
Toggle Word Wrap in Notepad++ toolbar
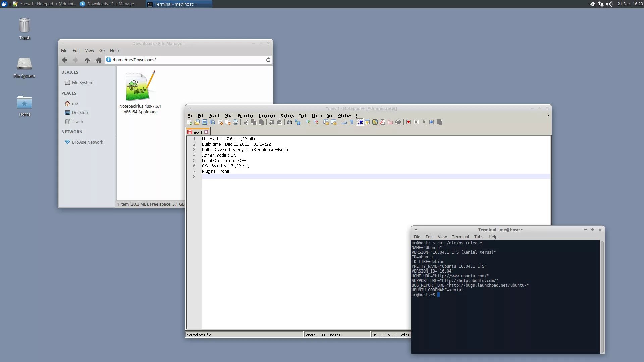[344, 122]
